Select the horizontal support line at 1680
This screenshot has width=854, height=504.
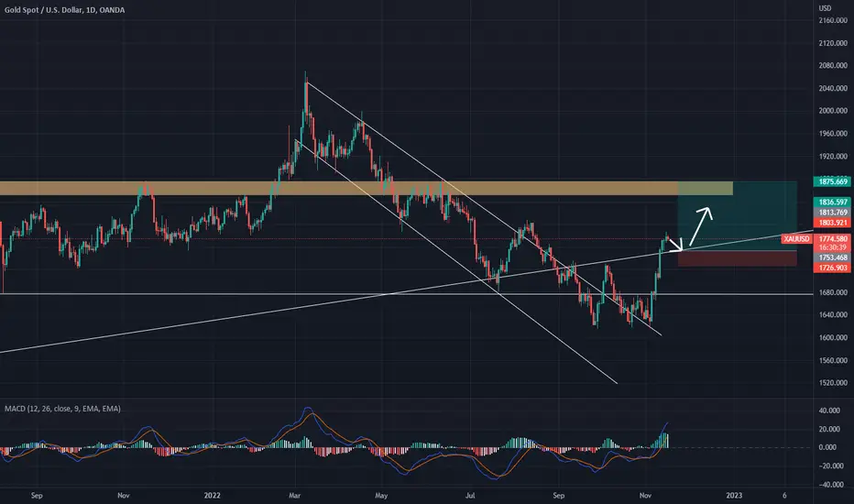click(x=406, y=294)
